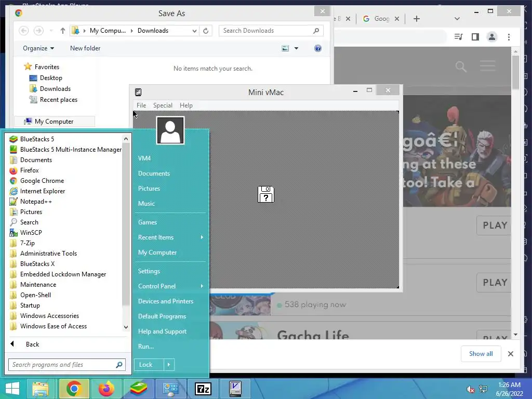Click the muted volume tray icon
532x399 pixels.
[470, 389]
